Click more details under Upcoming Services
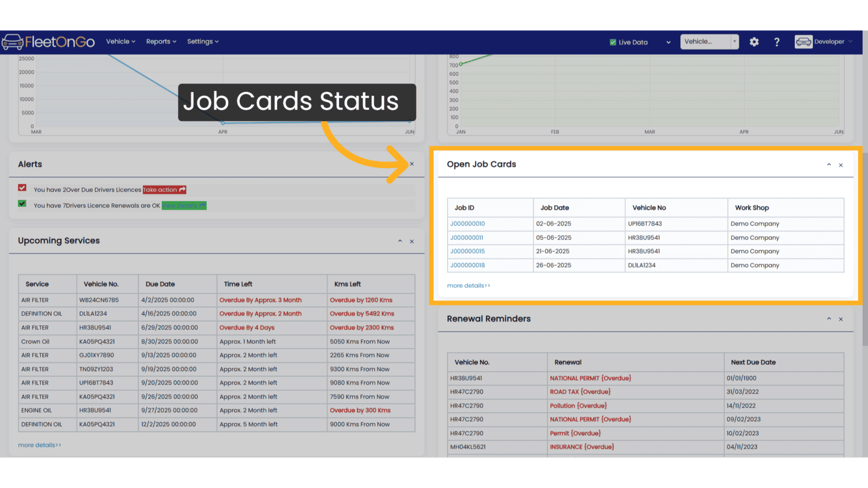Image resolution: width=868 pixels, height=488 pixels. (40, 445)
